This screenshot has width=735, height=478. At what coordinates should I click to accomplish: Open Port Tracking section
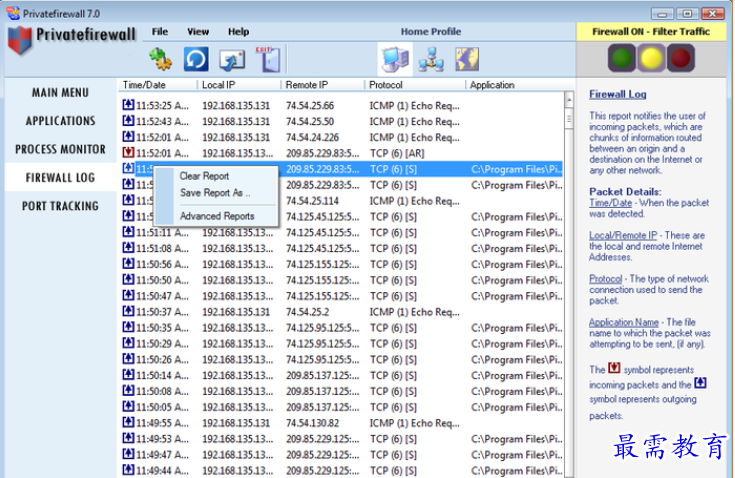click(x=60, y=206)
